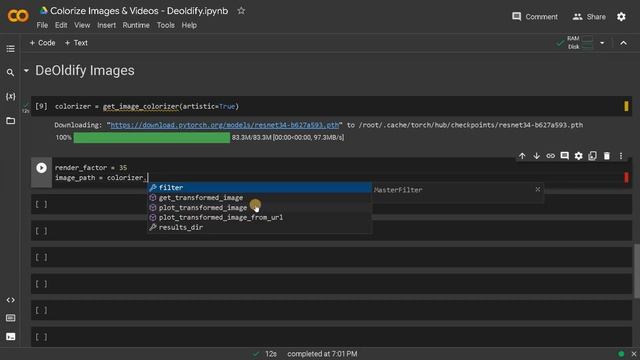Image resolution: width=640 pixels, height=360 pixels.
Task: Delete the current cell
Action: [607, 156]
